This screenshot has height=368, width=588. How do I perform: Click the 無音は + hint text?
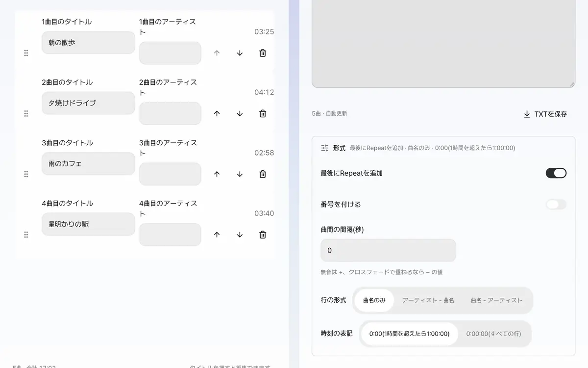[382, 272]
